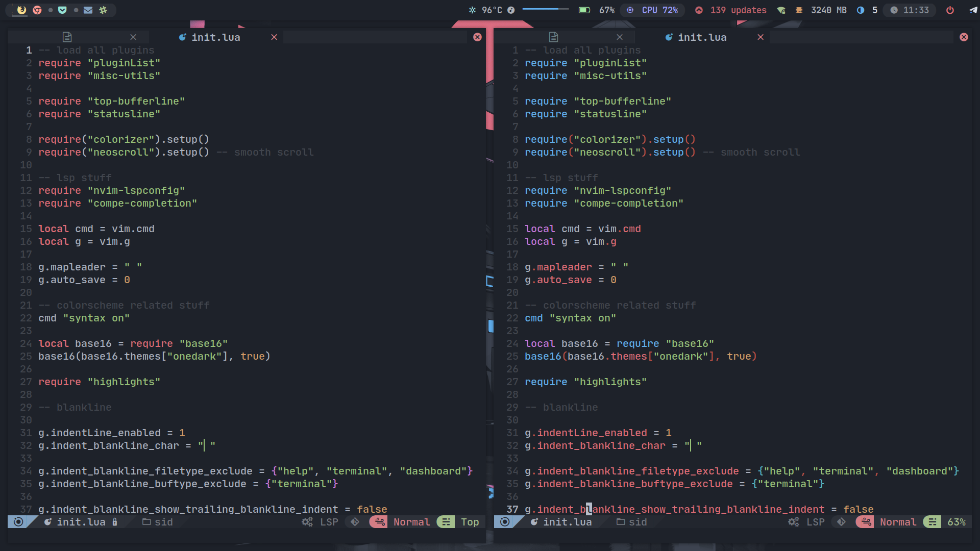This screenshot has height=551, width=980.
Task: Click the wifi lock icon in bar
Action: point(781,10)
